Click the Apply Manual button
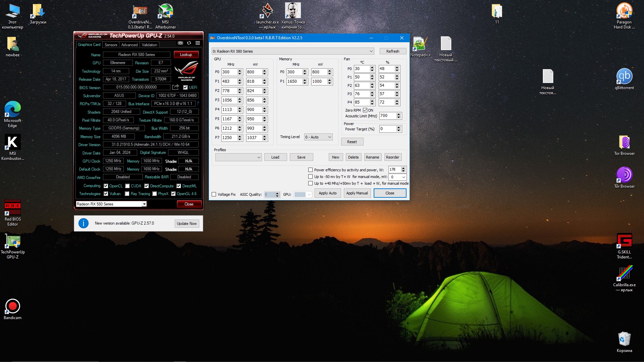This screenshot has height=362, width=644. click(357, 193)
